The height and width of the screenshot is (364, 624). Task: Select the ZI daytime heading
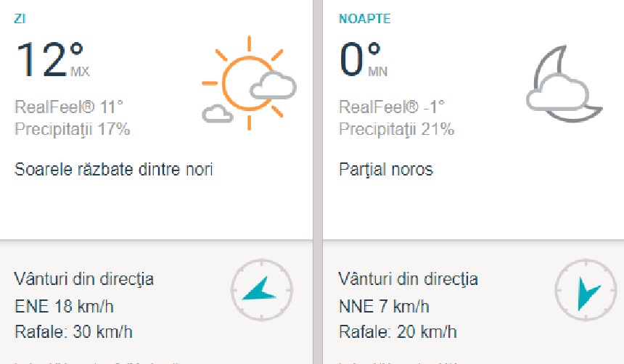(21, 19)
